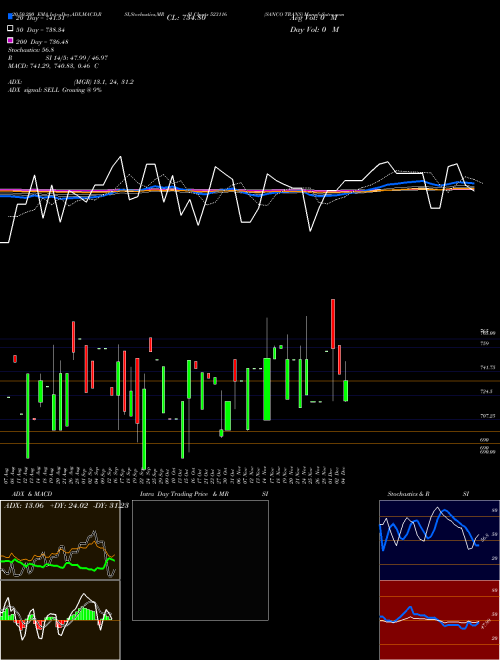Click the white 50 Day EMA legend swatch
Screen dimensions: 500x660
10,29
